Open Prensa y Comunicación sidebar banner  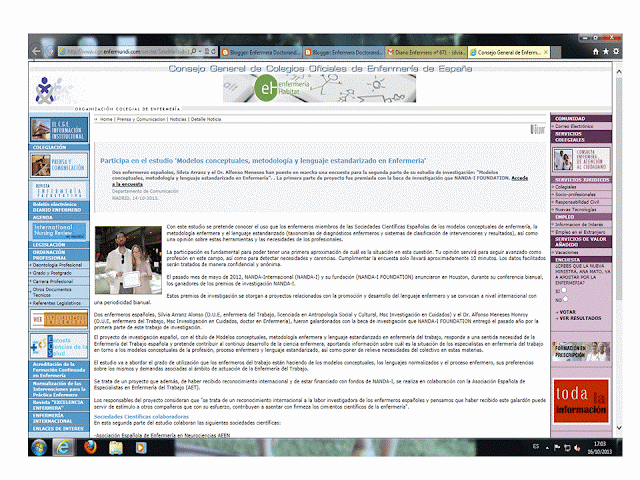point(59,165)
